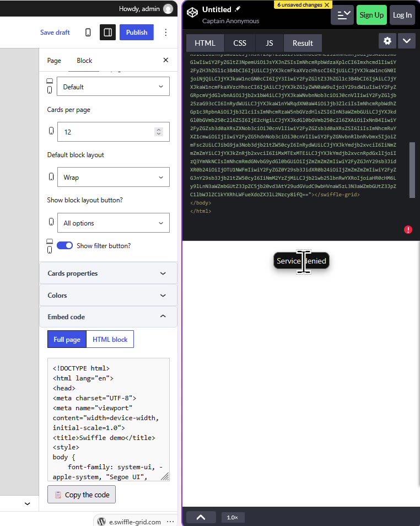The image size is (420, 526).
Task: Click the CodePen logo icon
Action: point(192,13)
